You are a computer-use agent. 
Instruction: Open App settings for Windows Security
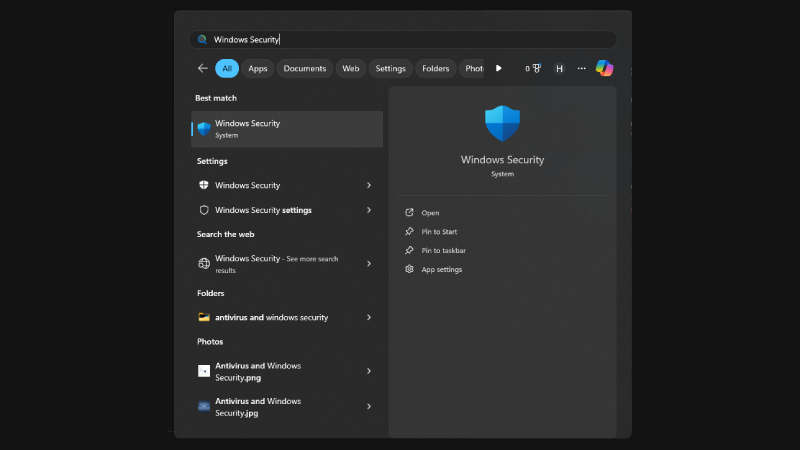[441, 269]
